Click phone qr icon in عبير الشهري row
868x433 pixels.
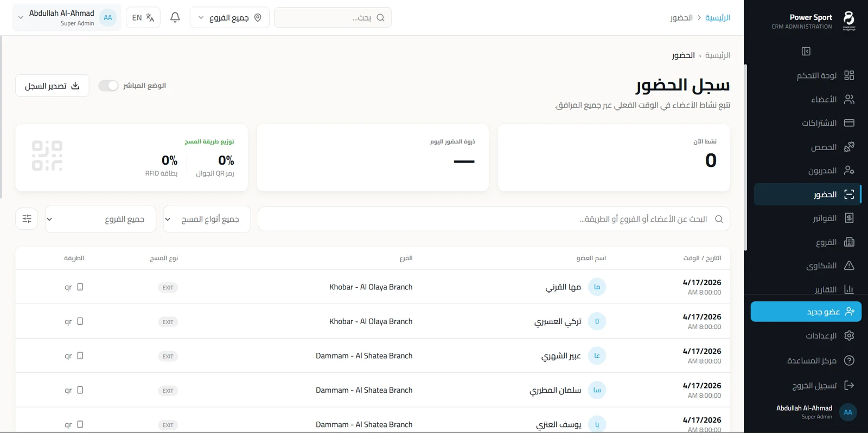tap(80, 356)
